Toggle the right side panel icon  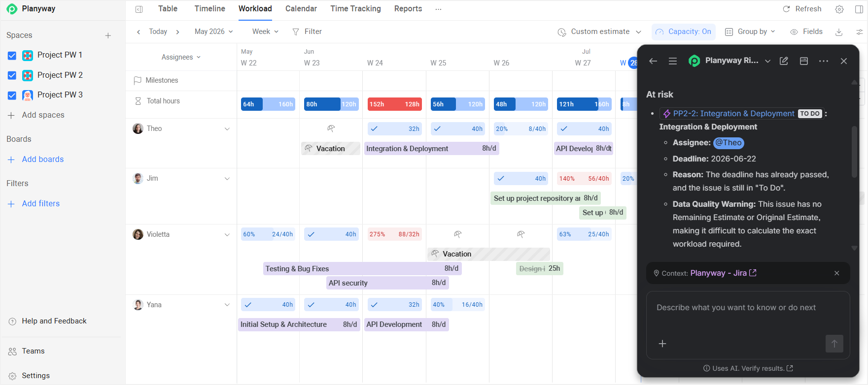point(859,9)
